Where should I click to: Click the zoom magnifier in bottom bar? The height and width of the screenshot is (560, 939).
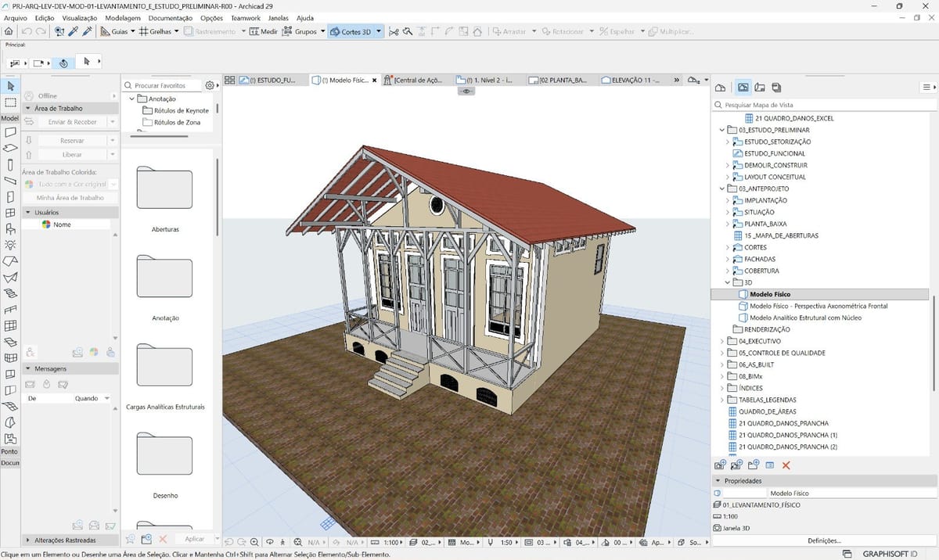[x=254, y=541]
